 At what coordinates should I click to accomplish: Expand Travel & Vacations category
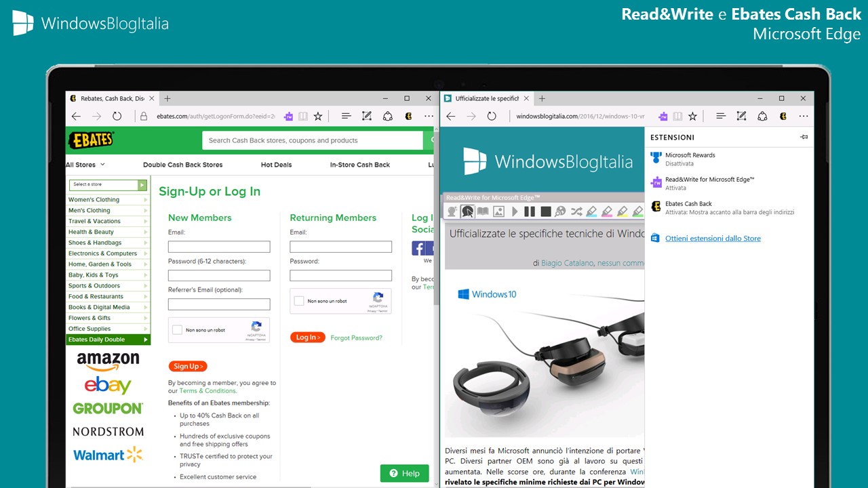tap(108, 221)
